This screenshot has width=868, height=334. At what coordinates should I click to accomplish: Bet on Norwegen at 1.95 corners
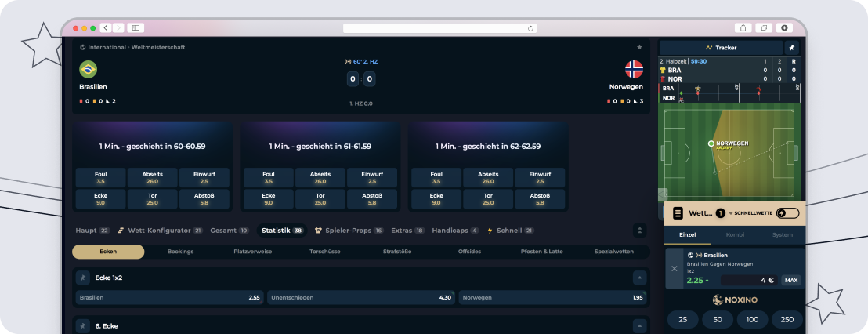tap(553, 297)
